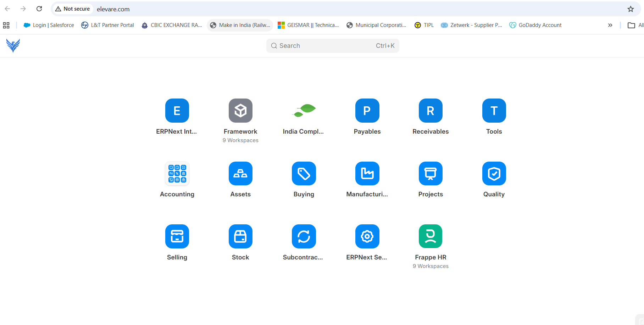Viewport: 644px width, 325px height.
Task: Click the Not secure site info button
Action: click(x=73, y=9)
